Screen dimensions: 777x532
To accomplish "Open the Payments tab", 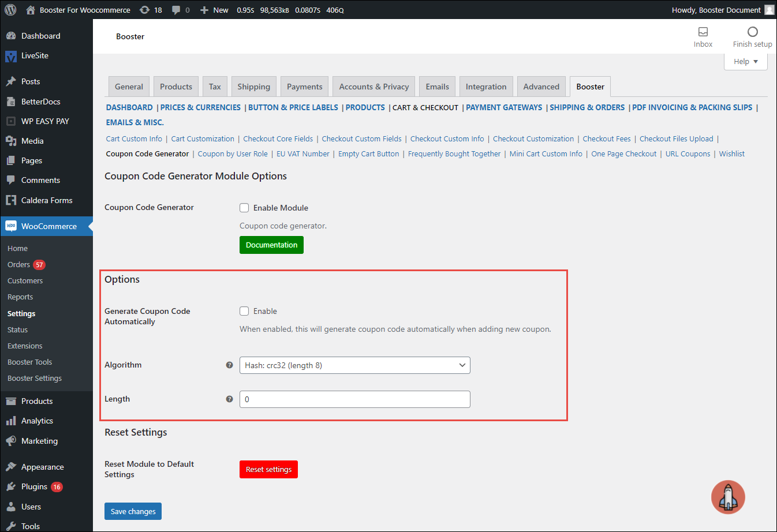I will click(304, 87).
